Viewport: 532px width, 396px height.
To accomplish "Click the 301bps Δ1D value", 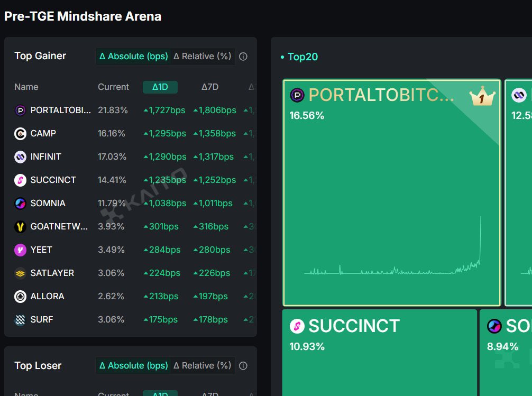I will 161,226.
